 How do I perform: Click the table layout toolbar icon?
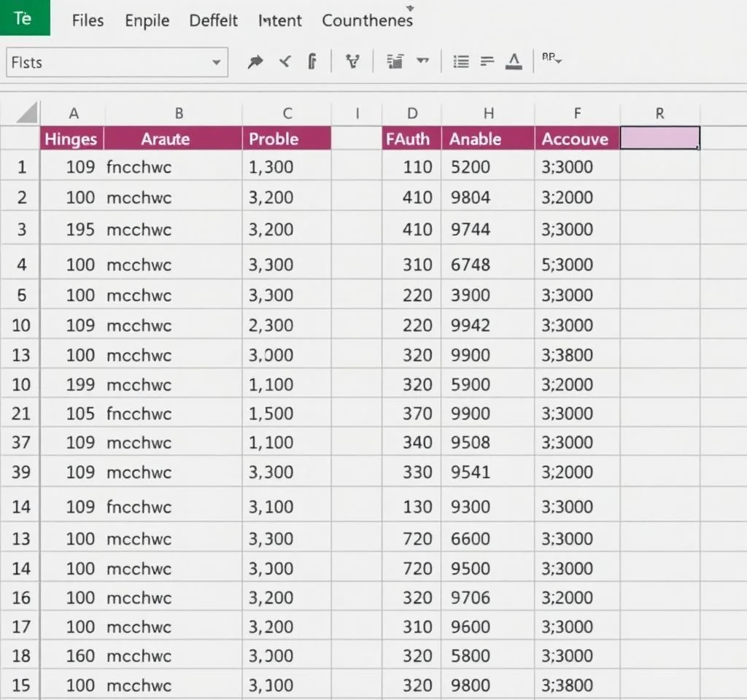click(x=396, y=62)
